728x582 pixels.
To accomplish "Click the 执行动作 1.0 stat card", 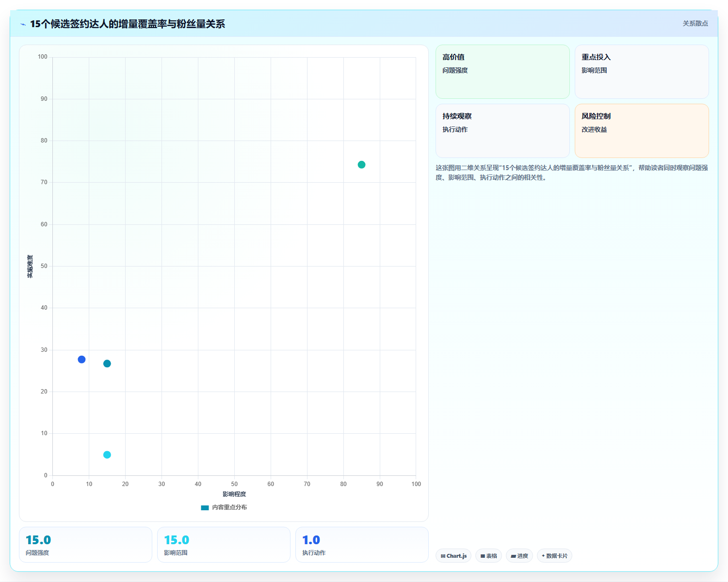I will point(362,545).
